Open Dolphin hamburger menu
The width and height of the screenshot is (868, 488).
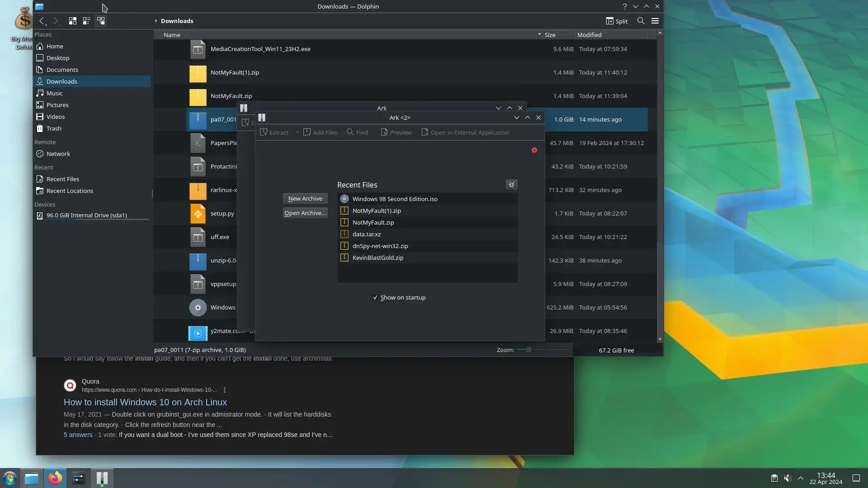point(655,21)
